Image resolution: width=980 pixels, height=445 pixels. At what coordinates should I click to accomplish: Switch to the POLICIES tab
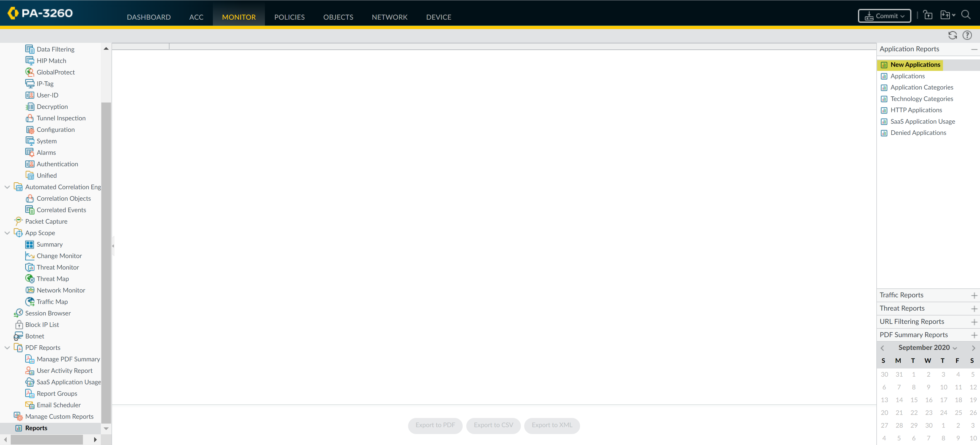[x=289, y=17]
